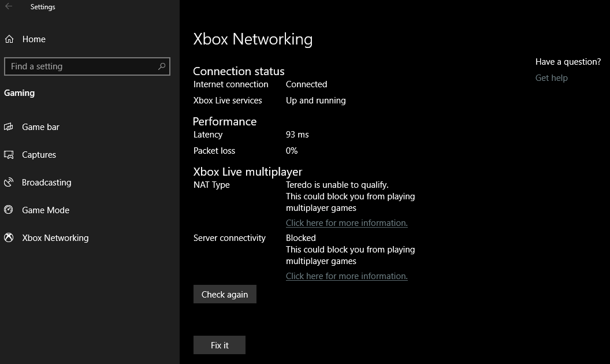The image size is (610, 364).
Task: Click the 'Connection status' heading
Action: click(x=239, y=71)
